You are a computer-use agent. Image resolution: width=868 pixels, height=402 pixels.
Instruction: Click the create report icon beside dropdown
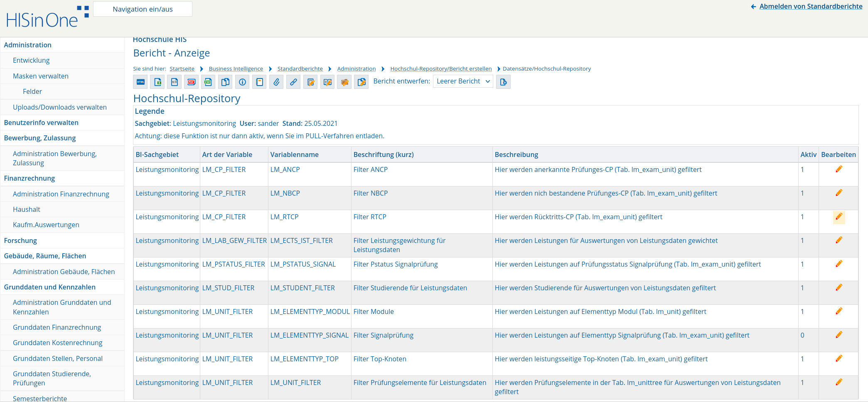click(x=504, y=82)
